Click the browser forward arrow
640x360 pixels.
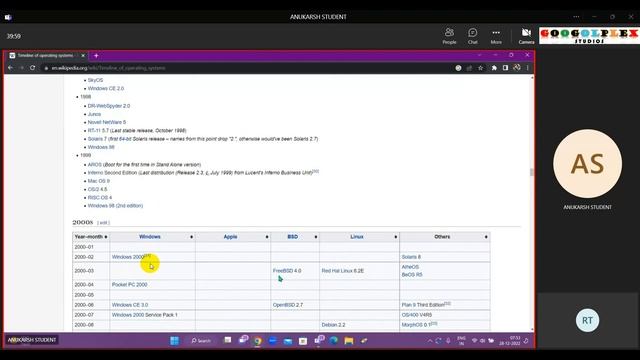click(x=21, y=68)
